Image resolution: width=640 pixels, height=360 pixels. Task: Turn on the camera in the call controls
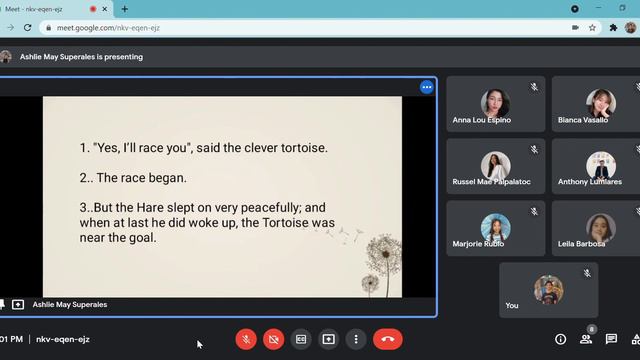pyautogui.click(x=273, y=339)
